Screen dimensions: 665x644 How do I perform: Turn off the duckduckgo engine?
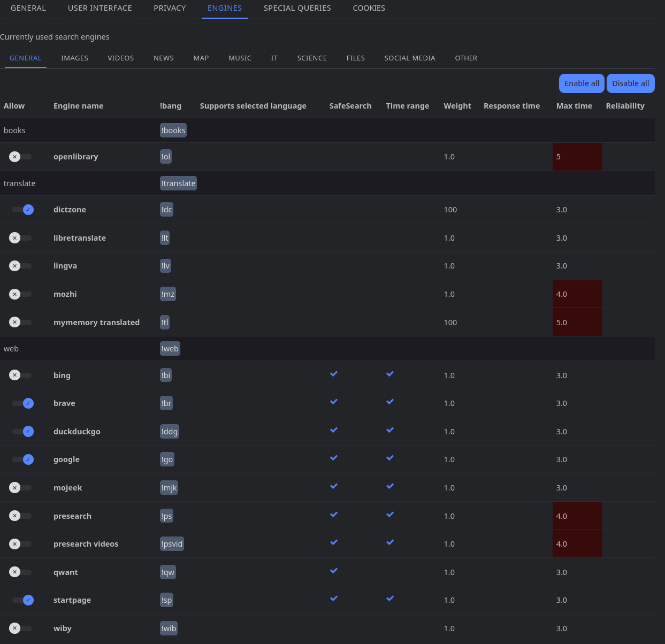point(23,432)
